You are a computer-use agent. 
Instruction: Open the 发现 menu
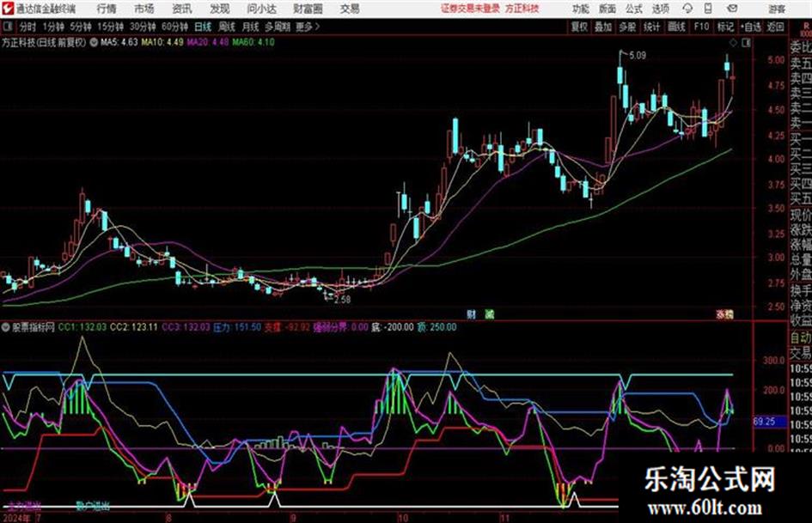220,9
